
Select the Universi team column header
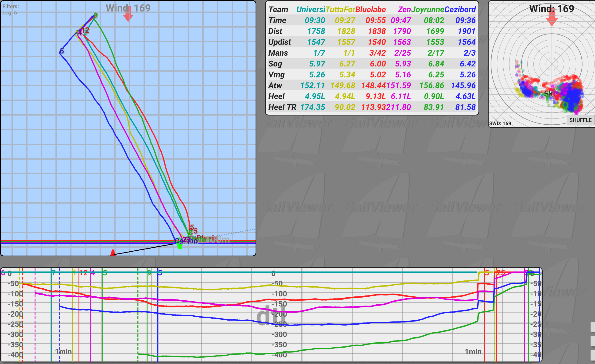pyautogui.click(x=311, y=9)
